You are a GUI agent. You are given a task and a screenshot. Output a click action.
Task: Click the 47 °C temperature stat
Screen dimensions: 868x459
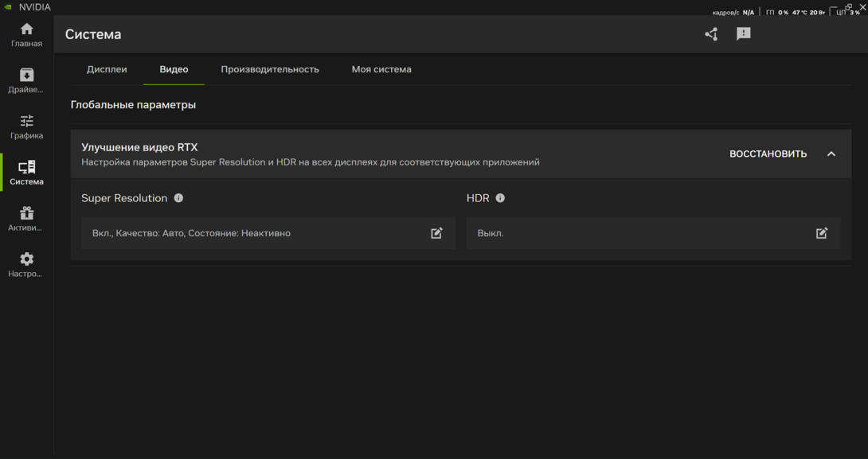[x=800, y=12]
